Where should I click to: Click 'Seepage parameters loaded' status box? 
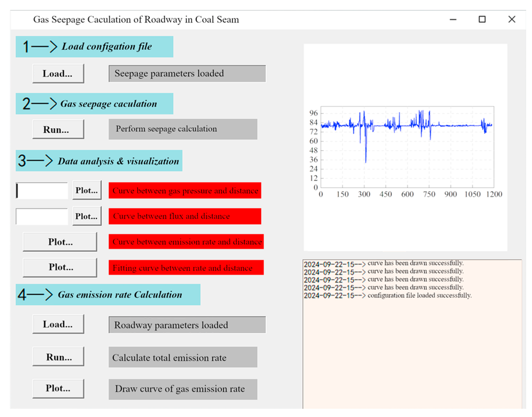click(187, 73)
